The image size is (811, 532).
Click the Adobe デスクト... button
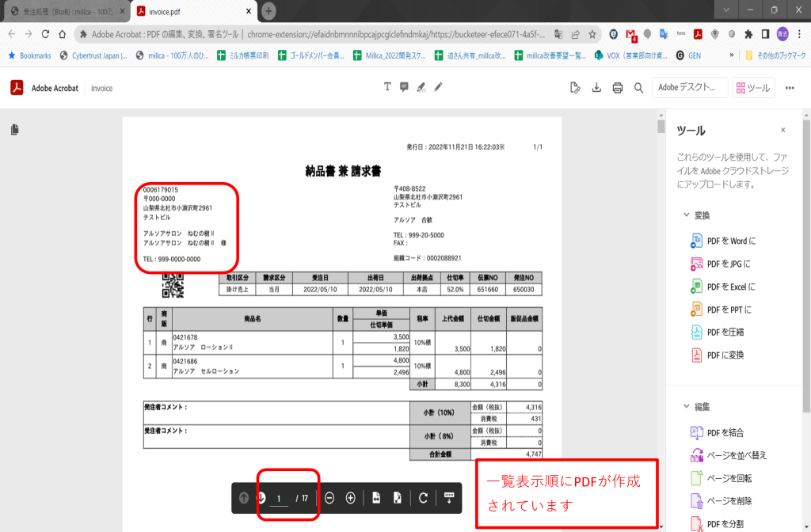click(688, 88)
